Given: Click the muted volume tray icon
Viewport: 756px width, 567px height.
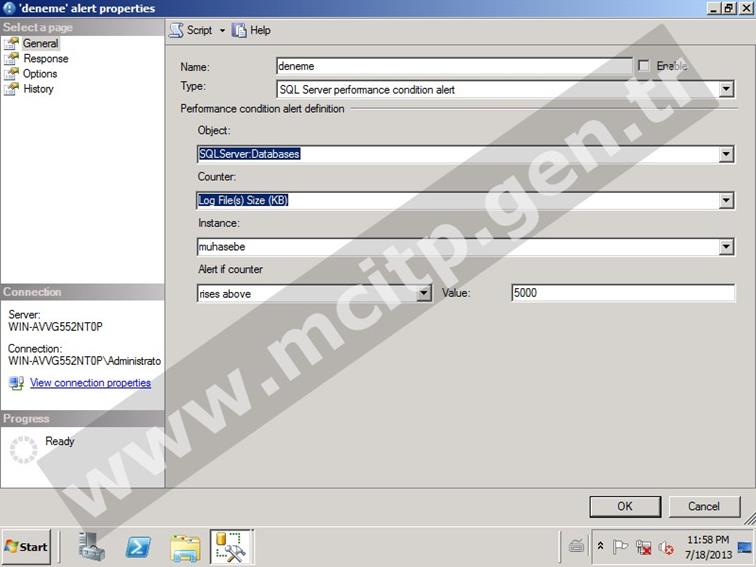Looking at the screenshot, I should pos(666,547).
